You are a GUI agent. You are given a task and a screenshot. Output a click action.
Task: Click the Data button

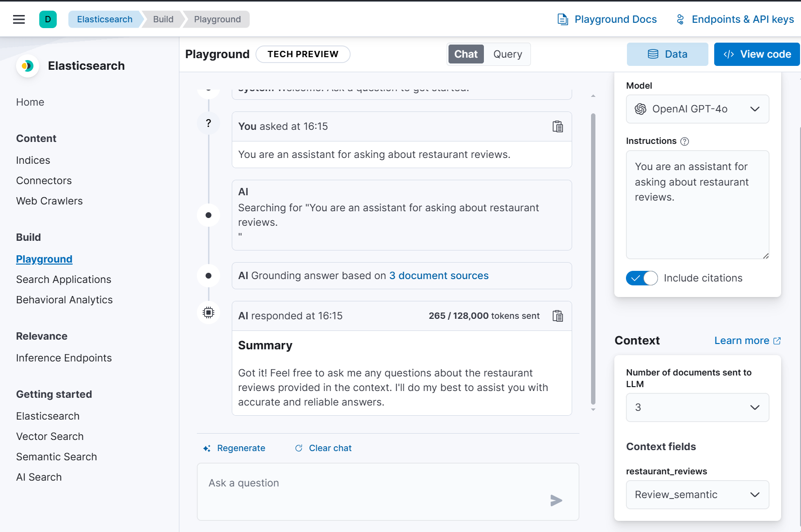tap(667, 54)
